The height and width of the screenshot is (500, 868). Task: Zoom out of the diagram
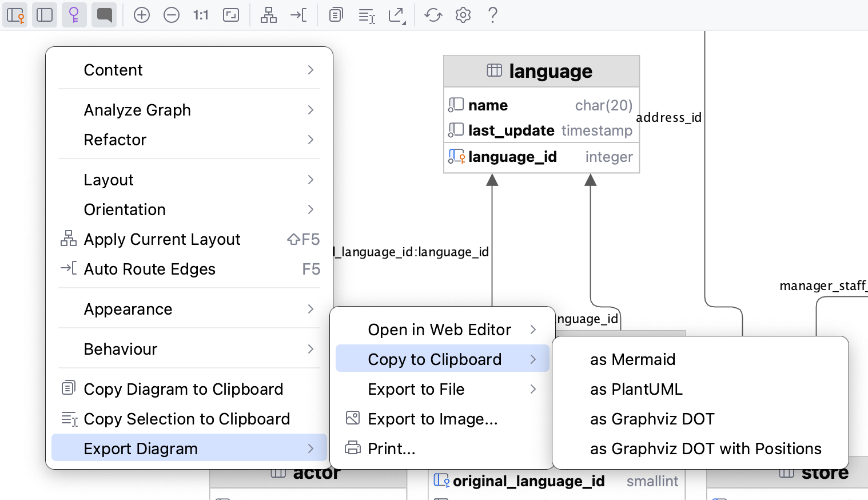tap(172, 15)
